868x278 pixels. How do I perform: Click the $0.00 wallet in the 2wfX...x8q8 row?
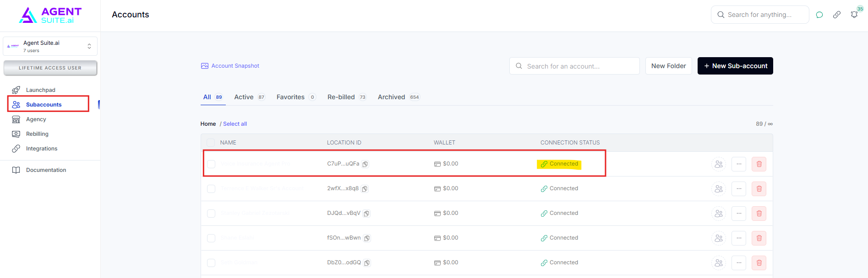(446, 188)
